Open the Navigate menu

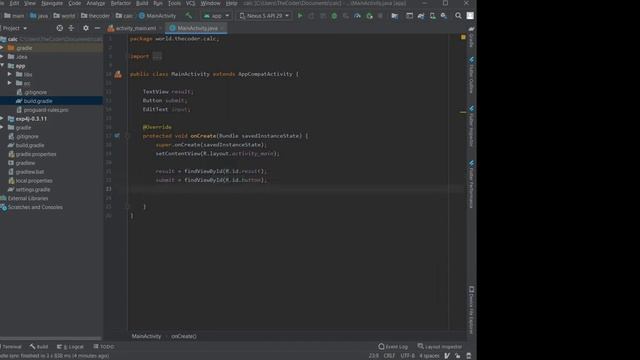point(52,3)
